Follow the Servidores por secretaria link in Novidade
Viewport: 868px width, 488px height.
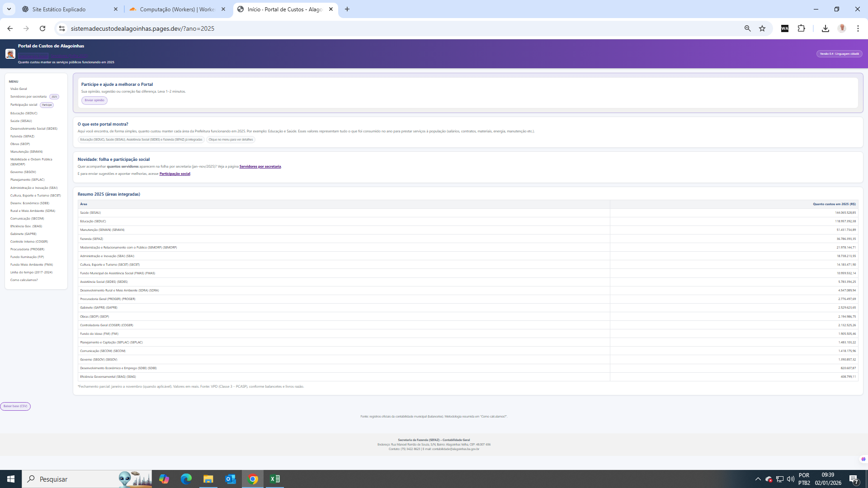tap(260, 167)
